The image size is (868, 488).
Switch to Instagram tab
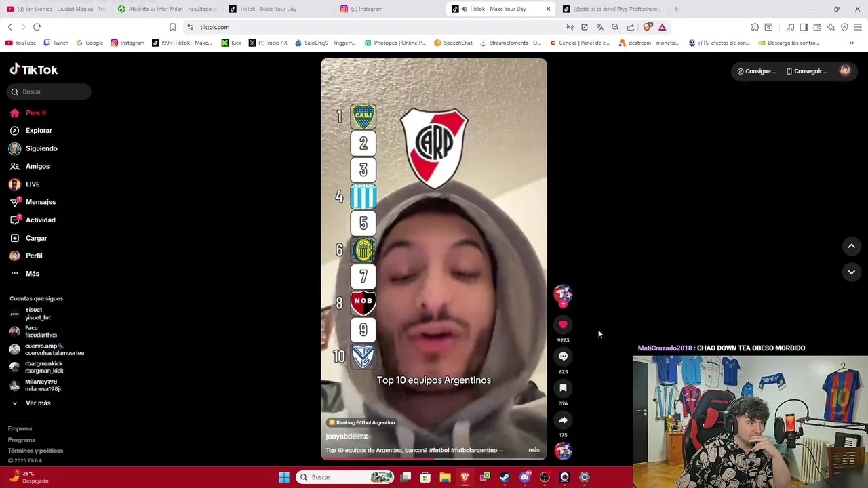(389, 9)
